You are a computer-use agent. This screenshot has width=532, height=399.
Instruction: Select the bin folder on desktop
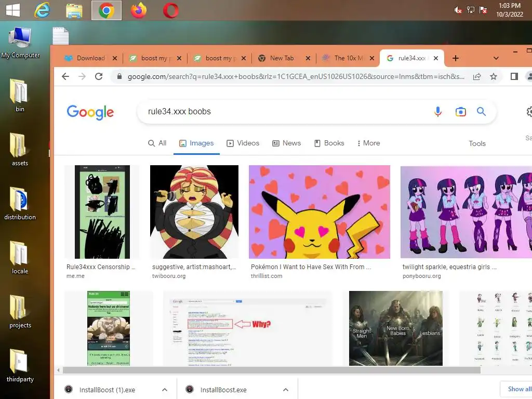point(20,96)
